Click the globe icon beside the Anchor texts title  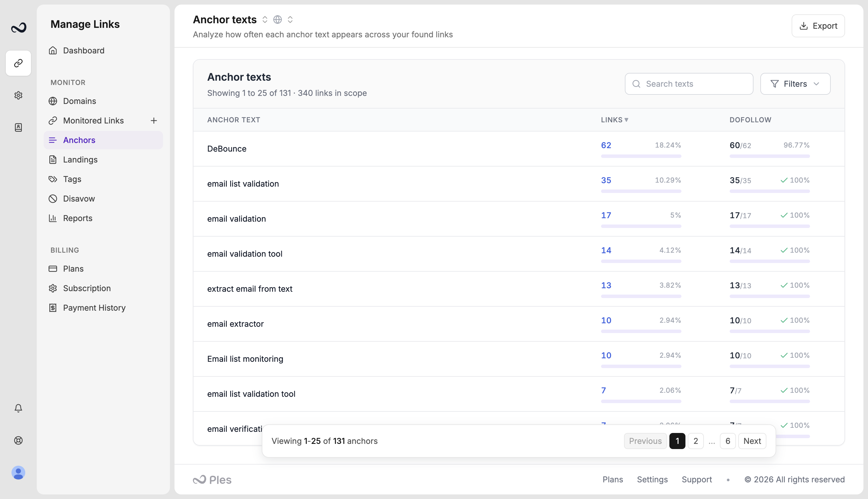(x=278, y=20)
